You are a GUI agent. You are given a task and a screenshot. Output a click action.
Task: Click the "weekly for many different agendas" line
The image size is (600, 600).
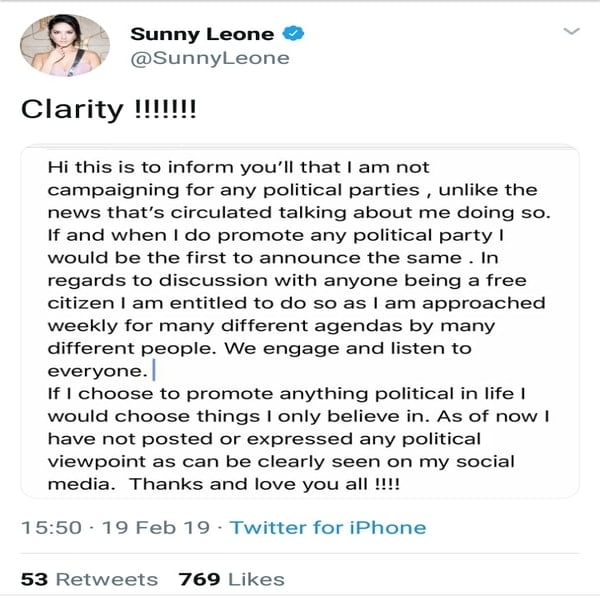point(282,326)
